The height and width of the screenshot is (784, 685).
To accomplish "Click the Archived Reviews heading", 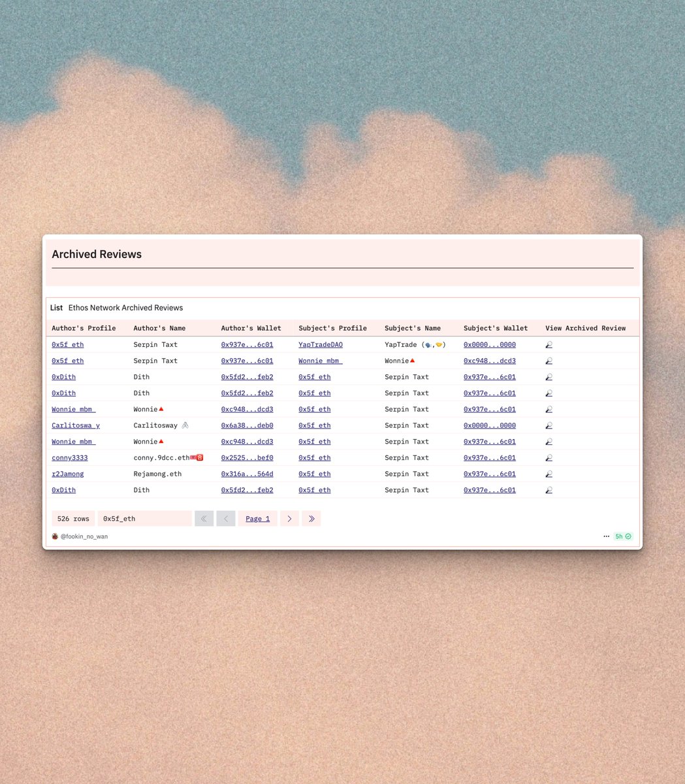I will (x=97, y=254).
